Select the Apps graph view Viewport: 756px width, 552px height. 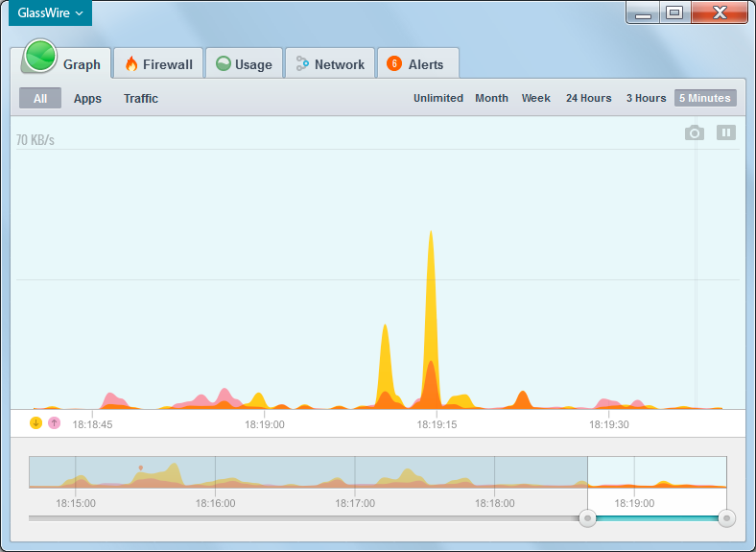(x=87, y=99)
